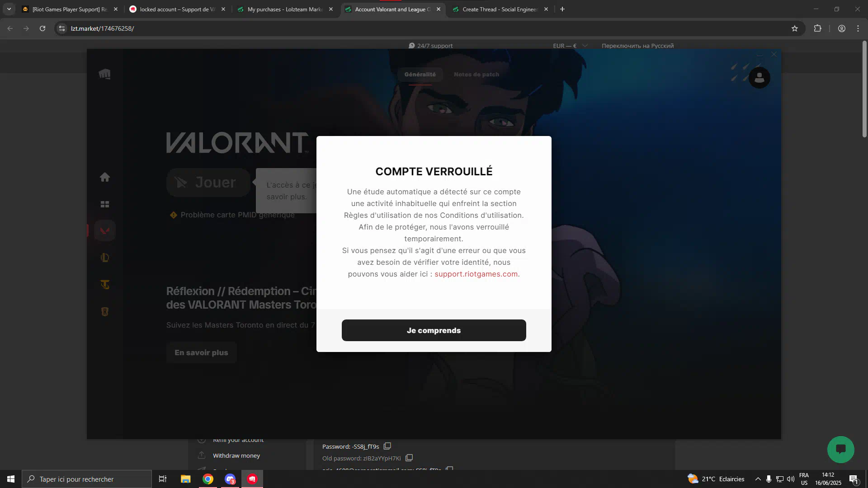Go back to previous page

[x=10, y=28]
